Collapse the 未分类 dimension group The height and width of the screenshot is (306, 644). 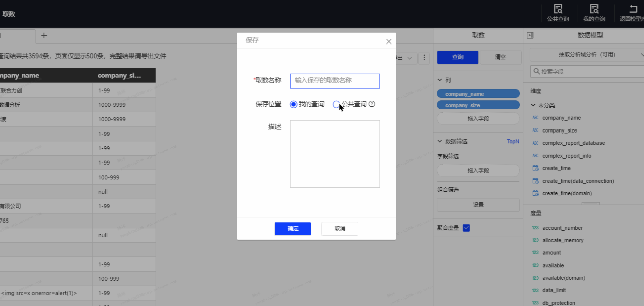coord(533,105)
